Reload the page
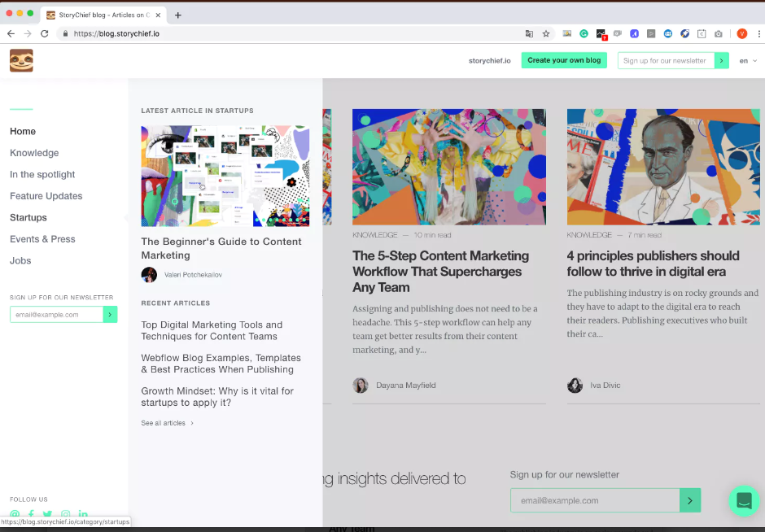The image size is (765, 532). click(45, 33)
